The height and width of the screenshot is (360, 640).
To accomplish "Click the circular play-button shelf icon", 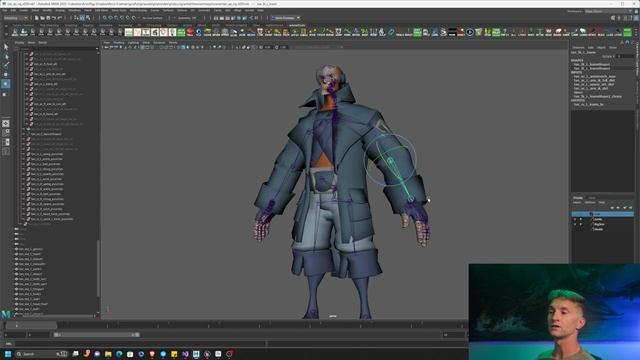I will [470, 32].
